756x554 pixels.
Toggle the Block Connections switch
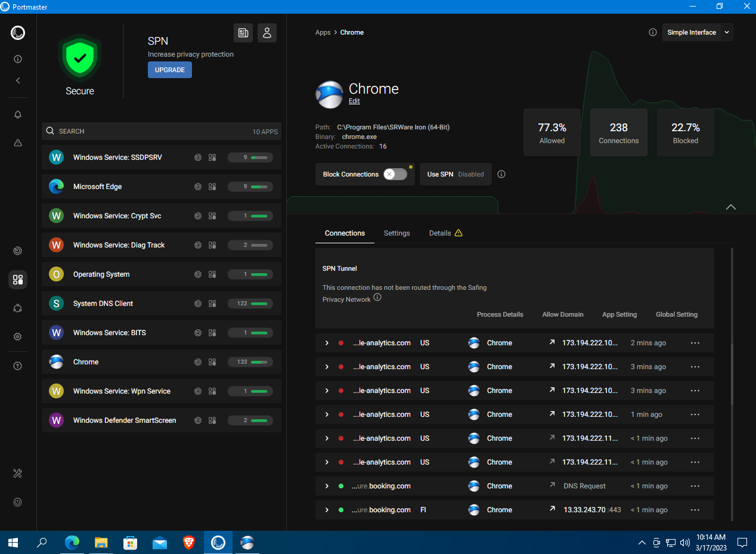tap(395, 174)
